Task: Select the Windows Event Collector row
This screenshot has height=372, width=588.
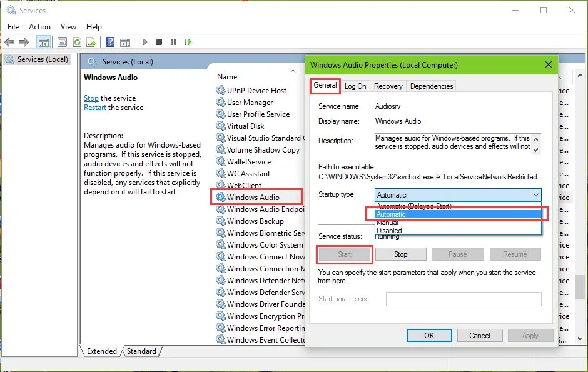Action: [x=260, y=339]
